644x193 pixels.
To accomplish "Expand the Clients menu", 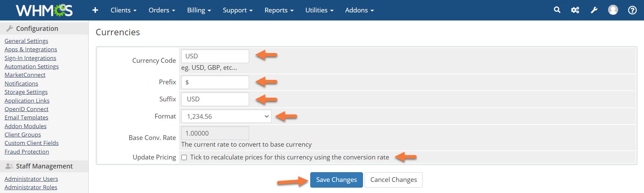I will 123,10.
